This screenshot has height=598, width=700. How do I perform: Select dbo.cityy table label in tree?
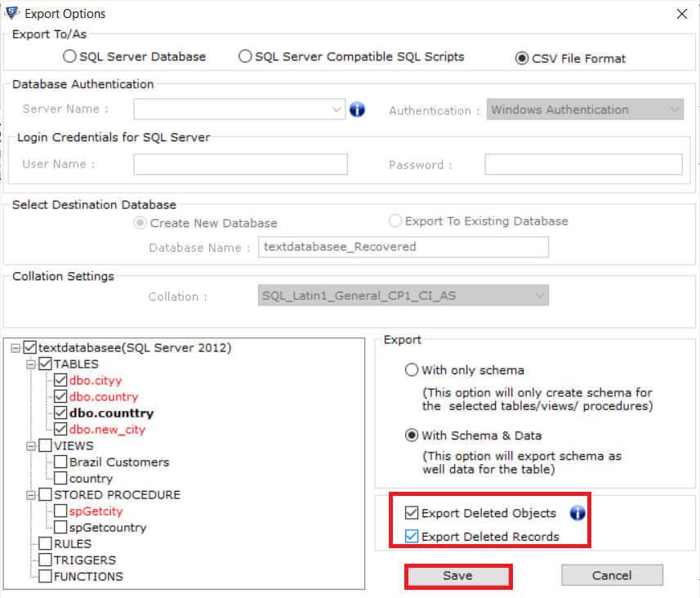point(96,381)
